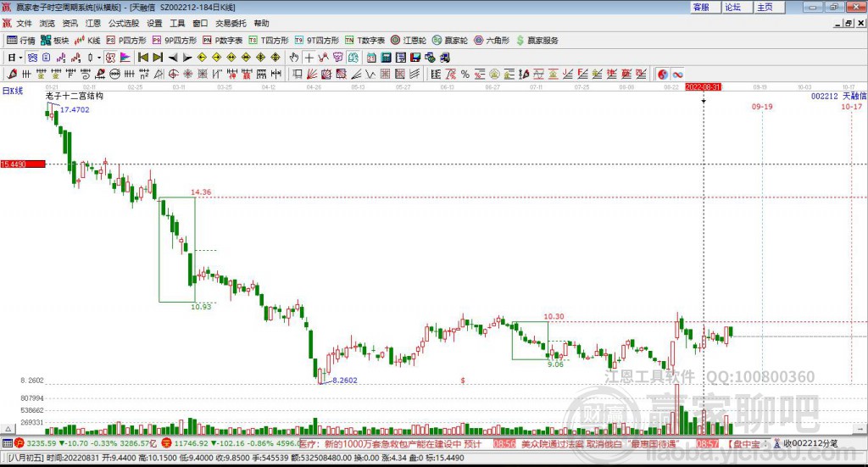Open the calendar 21 icon
The height and width of the screenshot is (467, 868).
371,58
